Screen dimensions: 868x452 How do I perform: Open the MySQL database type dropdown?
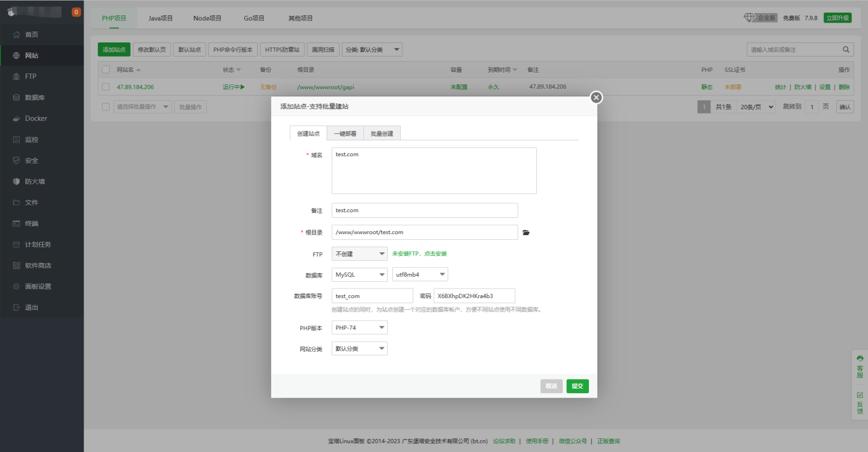click(x=359, y=274)
